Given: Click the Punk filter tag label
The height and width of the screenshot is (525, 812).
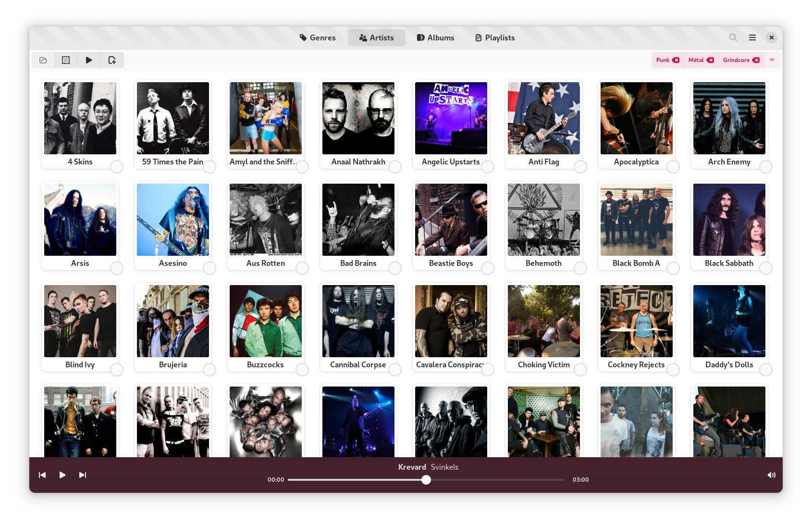Looking at the screenshot, I should pyautogui.click(x=663, y=60).
